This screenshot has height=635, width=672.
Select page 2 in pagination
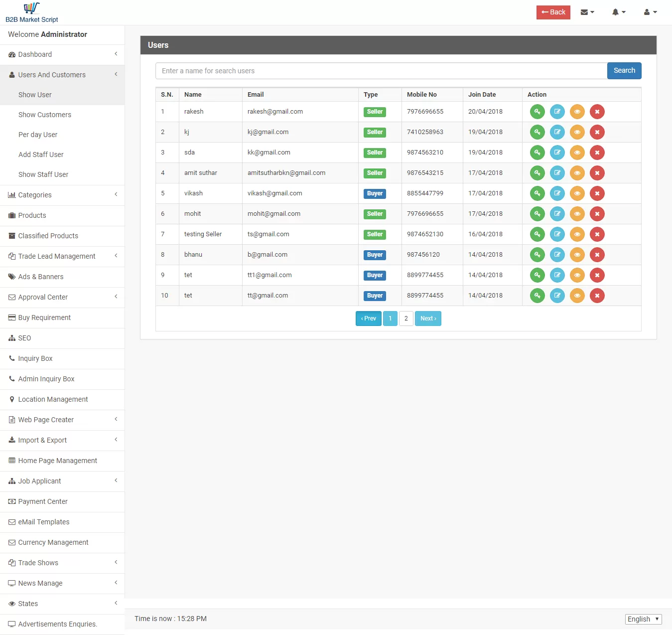click(406, 318)
